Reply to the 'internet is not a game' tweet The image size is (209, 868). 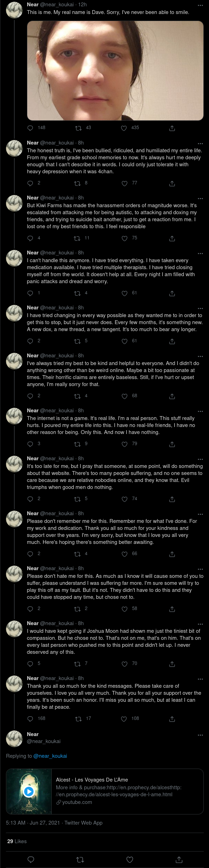point(30,444)
